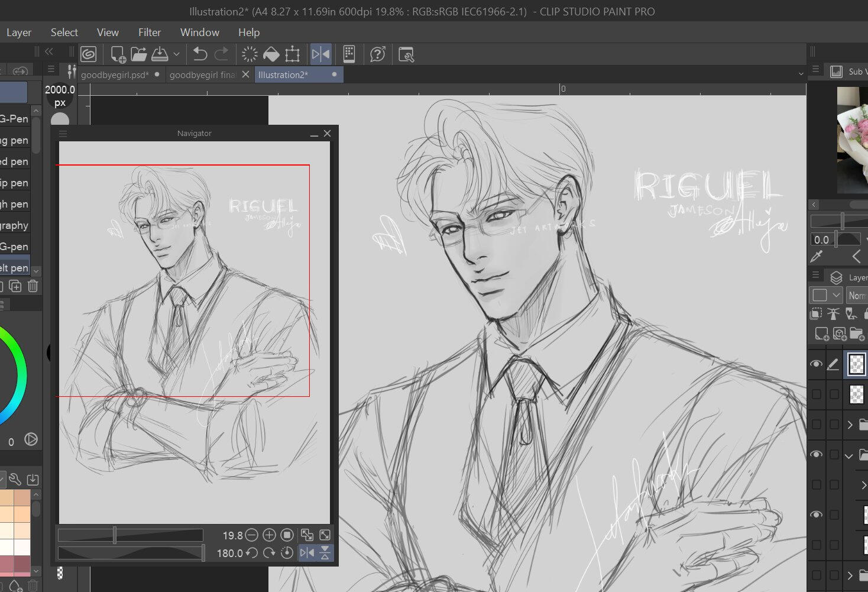Click the Navigator zoom slider

(130, 535)
